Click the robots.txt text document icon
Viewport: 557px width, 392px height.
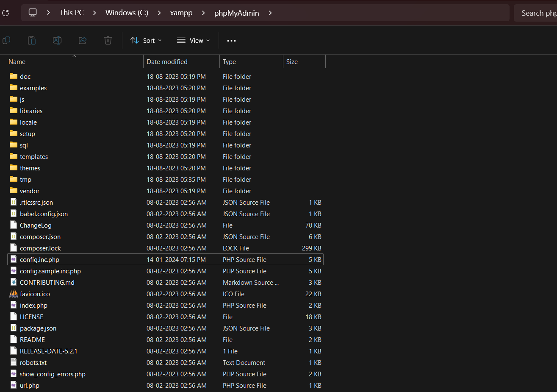pyautogui.click(x=14, y=362)
